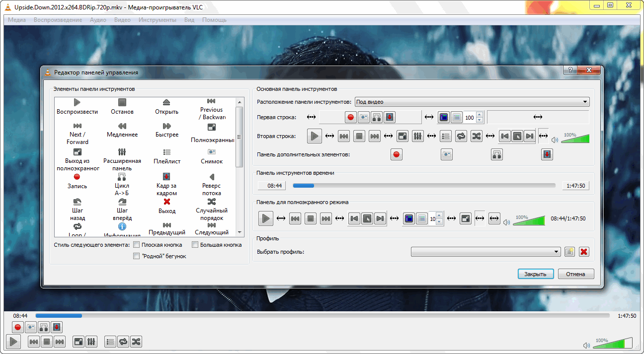Screen dimensions: 644x354
Task: Expand the Выбрать профиль combo box
Action: tap(485, 252)
